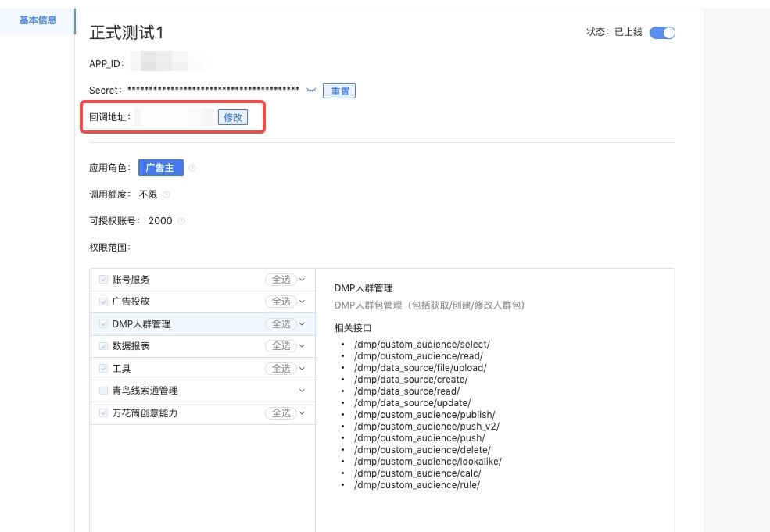The image size is (770, 532).
Task: Click help icon beside 调用额度 不限
Action: pyautogui.click(x=166, y=195)
